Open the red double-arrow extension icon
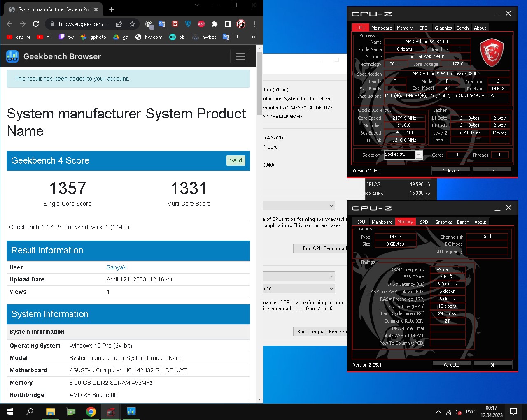This screenshot has width=527, height=420. pyautogui.click(x=175, y=24)
